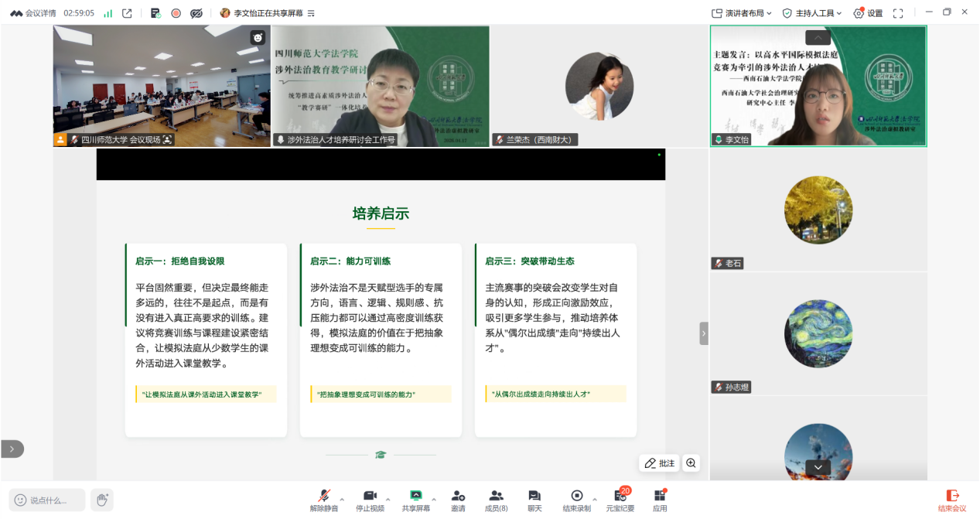980x519 pixels.
Task: Open 会议详情 meeting details
Action: tap(33, 13)
